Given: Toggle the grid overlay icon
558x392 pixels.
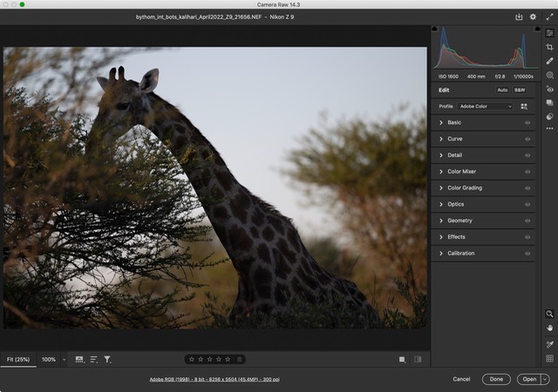Looking at the screenshot, I should (549, 358).
